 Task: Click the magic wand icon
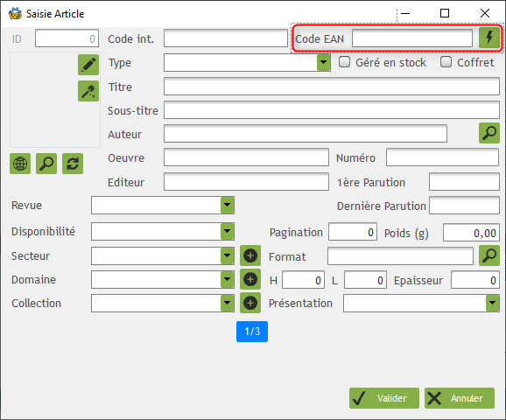click(x=88, y=91)
